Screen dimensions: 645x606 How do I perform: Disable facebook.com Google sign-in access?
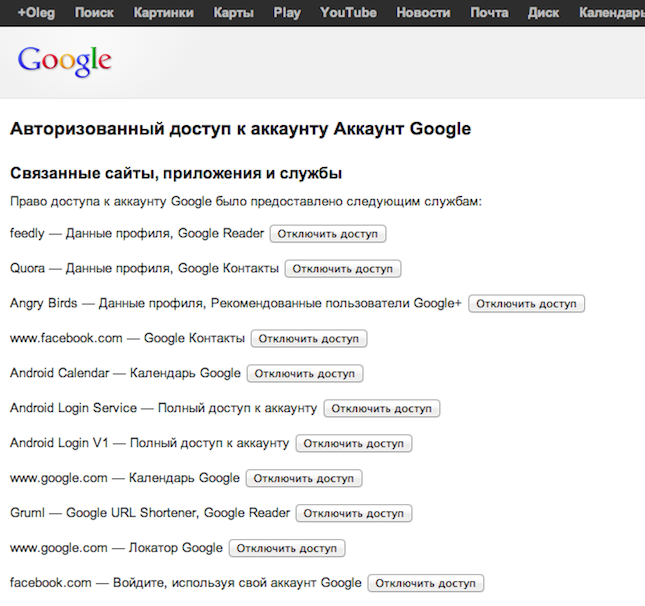[x=426, y=583]
